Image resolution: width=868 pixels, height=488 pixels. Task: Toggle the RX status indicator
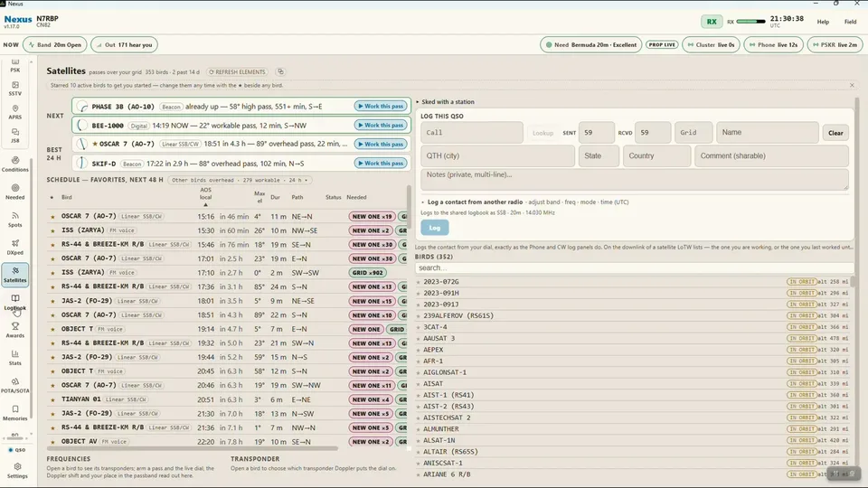pyautogui.click(x=712, y=22)
